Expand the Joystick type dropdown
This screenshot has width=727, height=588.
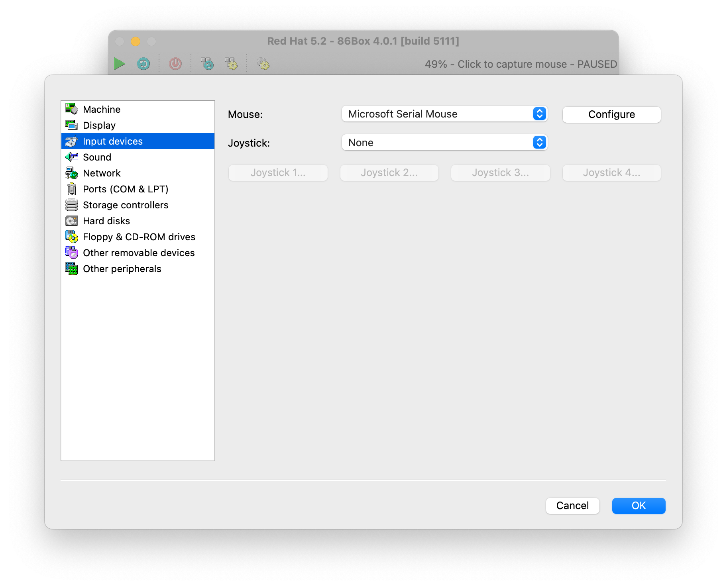tap(444, 143)
